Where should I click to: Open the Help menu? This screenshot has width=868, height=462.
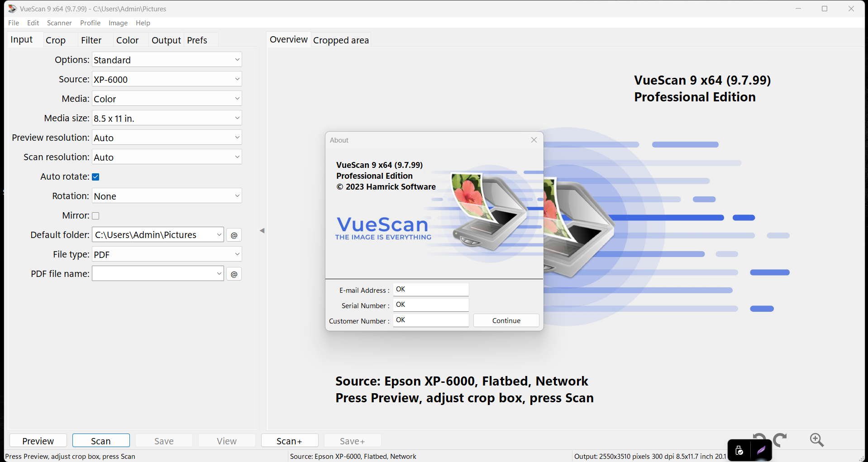coord(143,23)
